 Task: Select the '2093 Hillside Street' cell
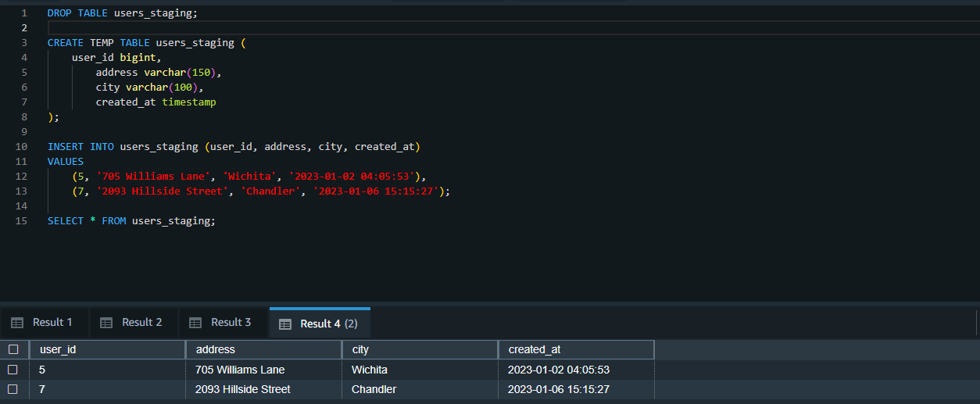(x=243, y=389)
